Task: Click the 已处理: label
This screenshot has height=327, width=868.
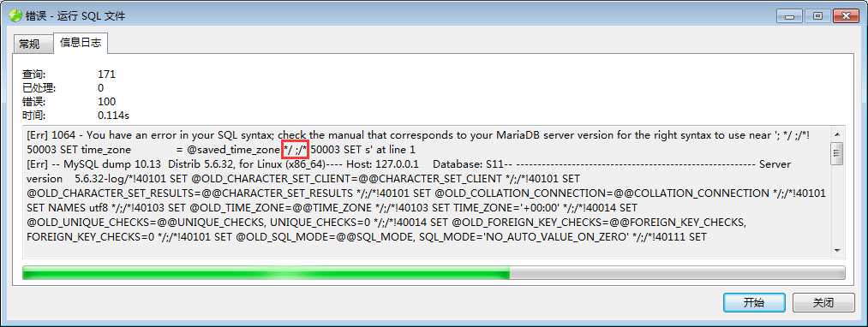Action: (x=39, y=88)
